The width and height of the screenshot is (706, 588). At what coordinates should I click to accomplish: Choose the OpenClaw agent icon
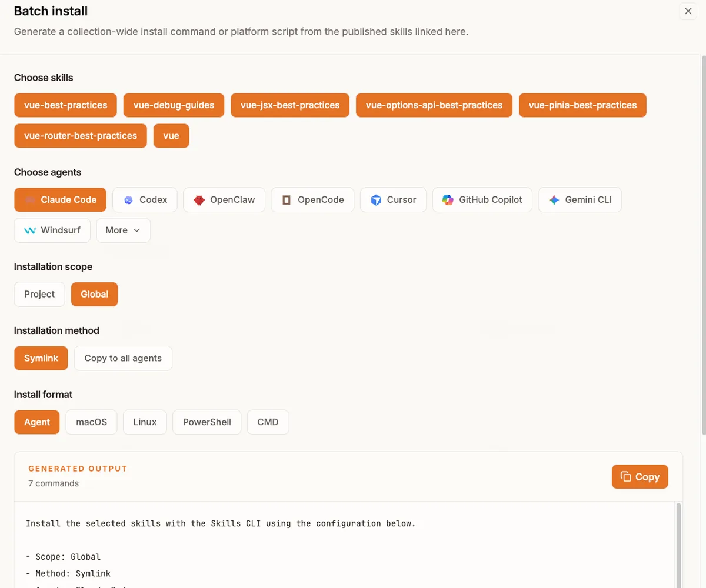pos(199,200)
